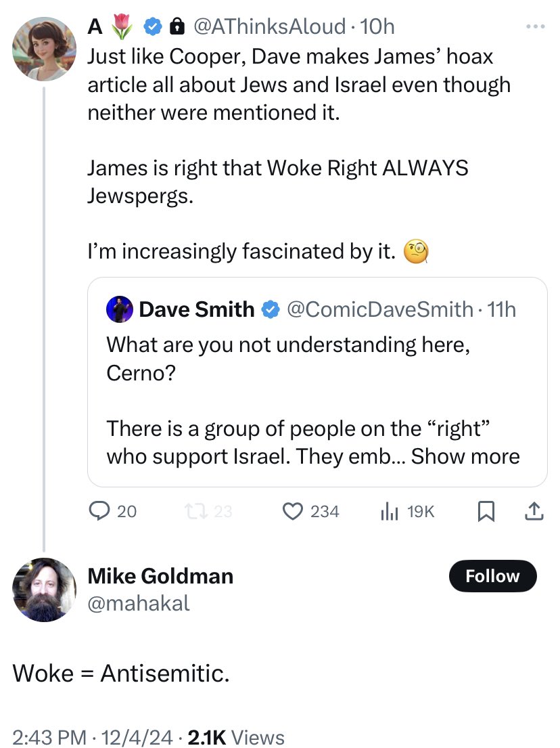The image size is (560, 748).
Task: Follow Mike Goldman
Action: 492,576
